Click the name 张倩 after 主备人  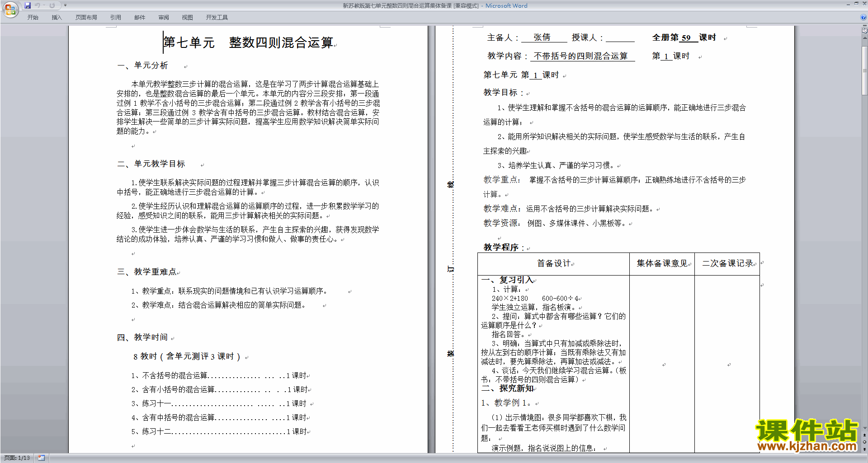[542, 37]
